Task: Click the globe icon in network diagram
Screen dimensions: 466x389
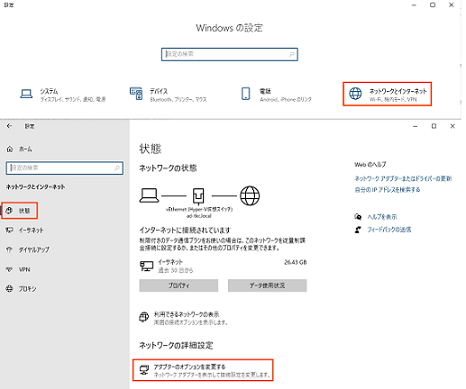Action: click(250, 196)
